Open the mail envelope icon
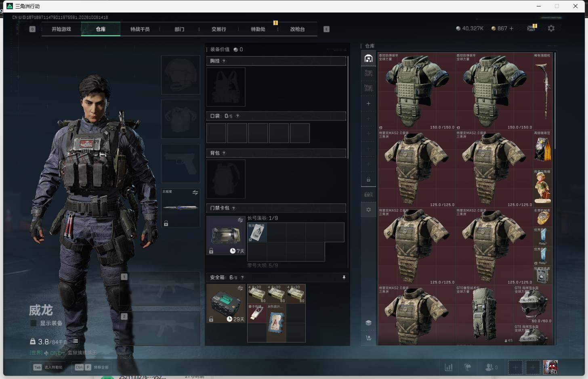This screenshot has height=379, width=588. 531,28
